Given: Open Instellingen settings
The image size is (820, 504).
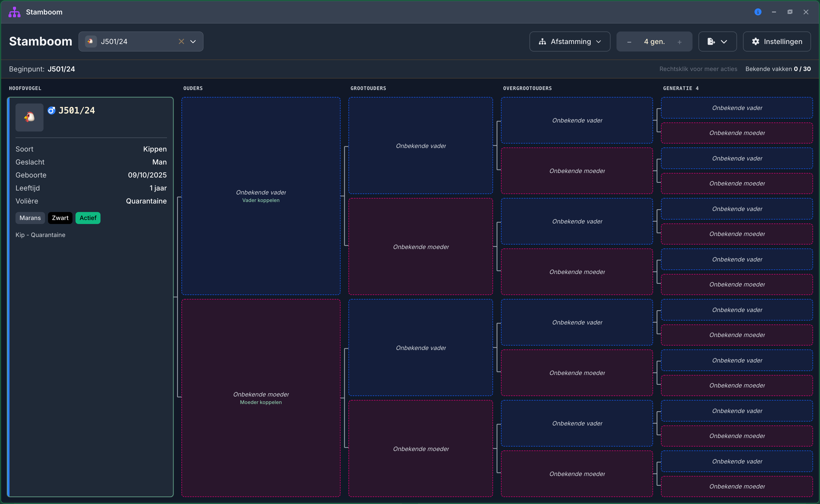Looking at the screenshot, I should pos(777,41).
